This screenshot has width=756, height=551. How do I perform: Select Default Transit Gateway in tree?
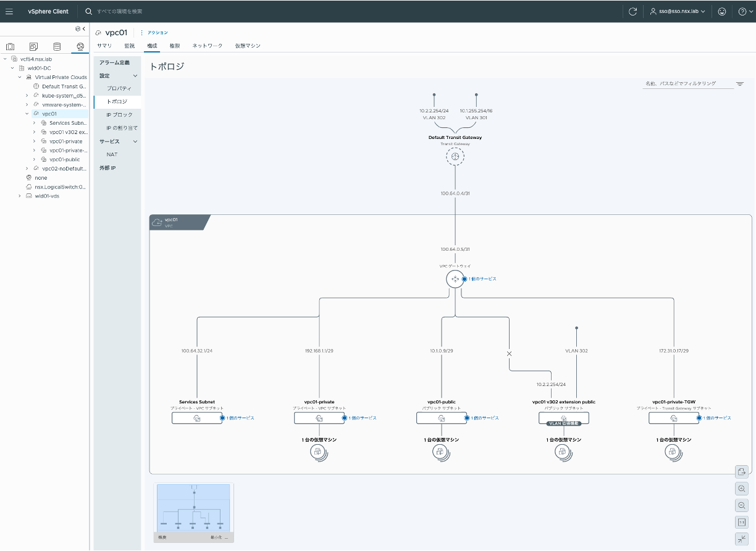[64, 86]
